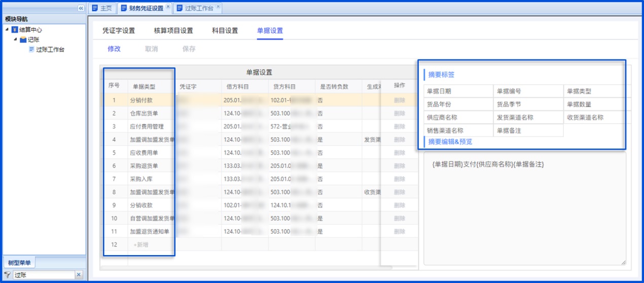Select the 仓库出货单 row
This screenshot has width=644, height=283.
[x=259, y=113]
